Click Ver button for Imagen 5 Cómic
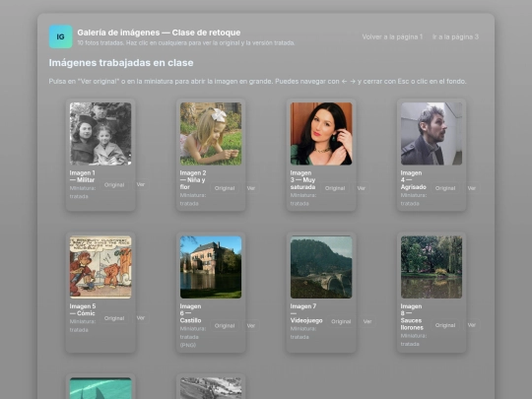Screen dimensions: 532x399 141,318
